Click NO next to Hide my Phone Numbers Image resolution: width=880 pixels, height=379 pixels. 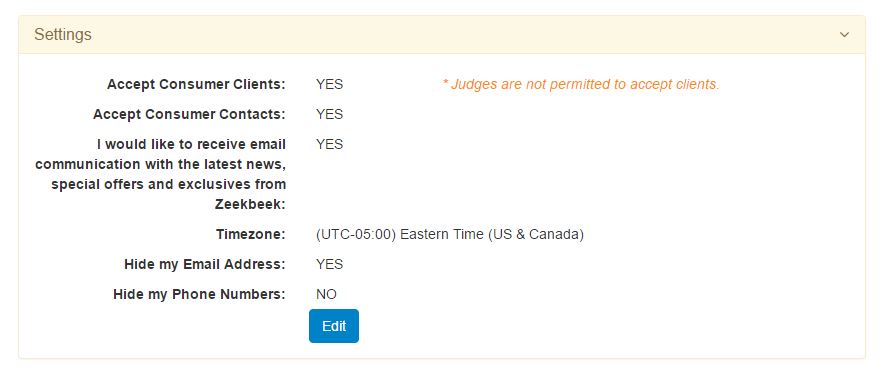coord(327,294)
